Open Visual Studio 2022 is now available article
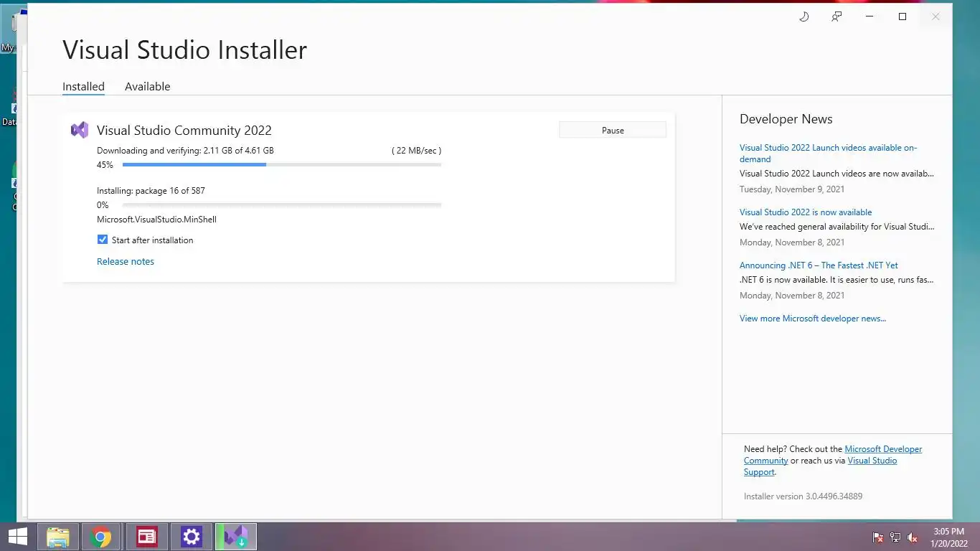The image size is (980, 551). click(806, 212)
